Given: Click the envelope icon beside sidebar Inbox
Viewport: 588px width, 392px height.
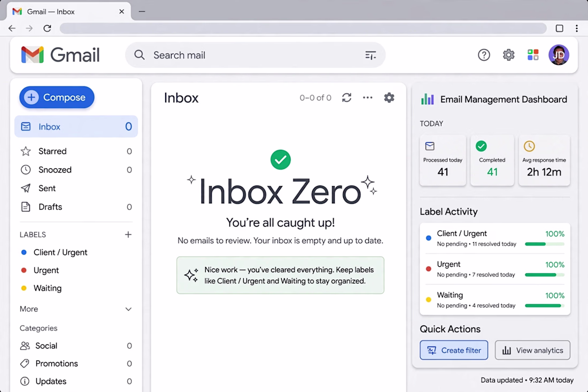Looking at the screenshot, I should (x=26, y=126).
